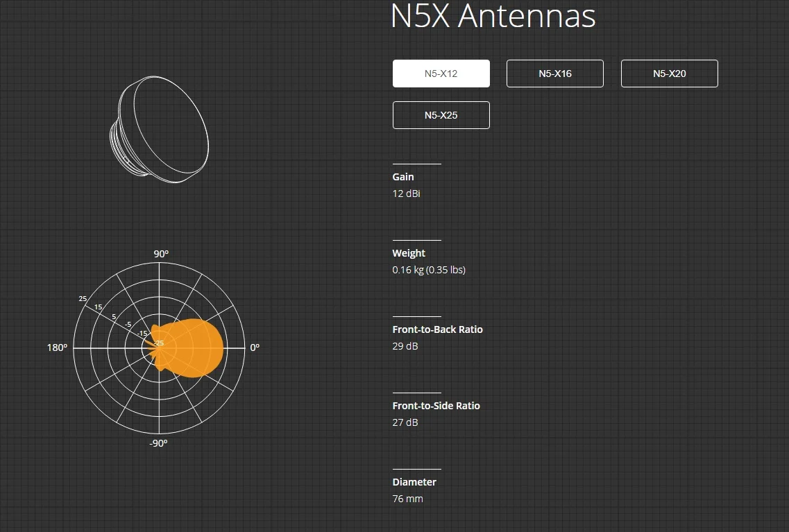
Task: Click the 25 ring scale label
Action: point(83,299)
